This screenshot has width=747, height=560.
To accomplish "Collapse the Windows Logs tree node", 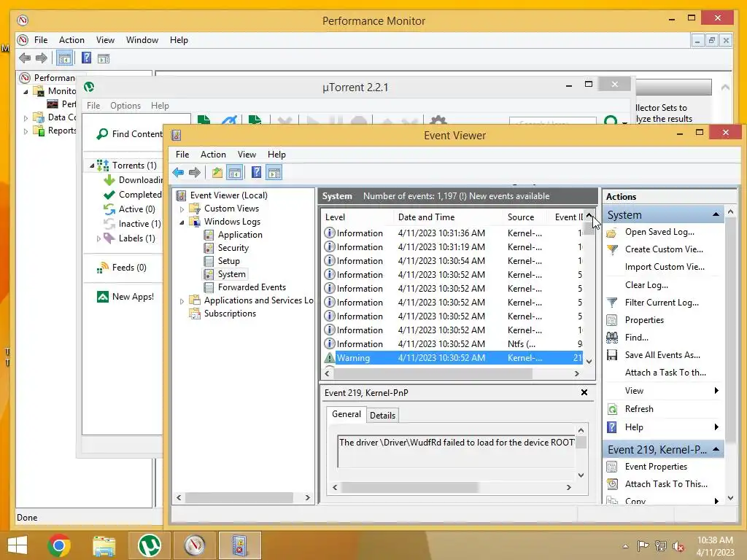I will tap(182, 222).
